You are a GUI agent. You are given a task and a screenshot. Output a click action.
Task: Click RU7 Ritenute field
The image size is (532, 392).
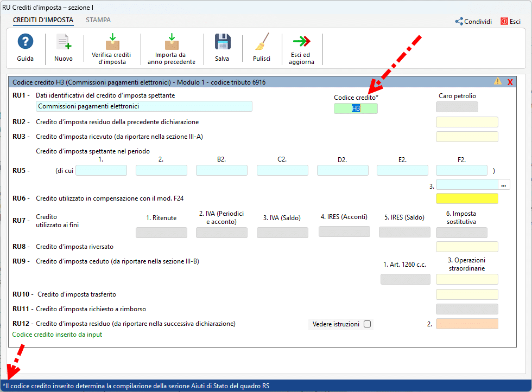click(162, 233)
